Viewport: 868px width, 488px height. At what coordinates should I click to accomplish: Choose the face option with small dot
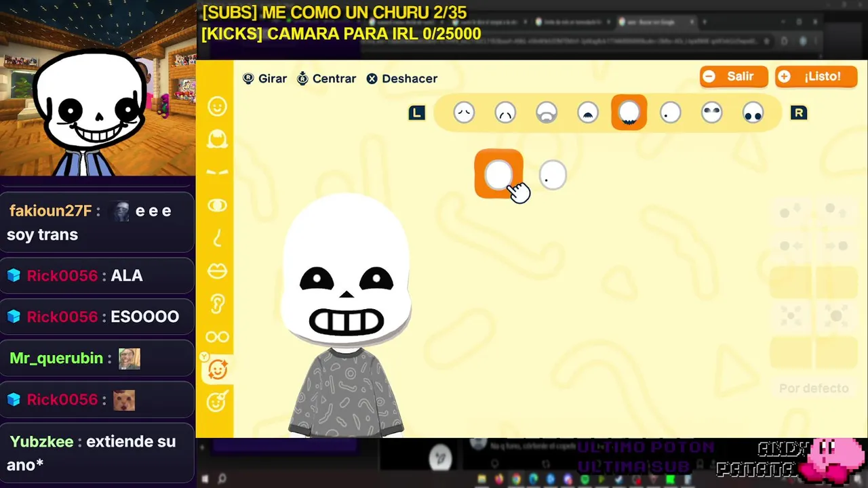pyautogui.click(x=552, y=175)
